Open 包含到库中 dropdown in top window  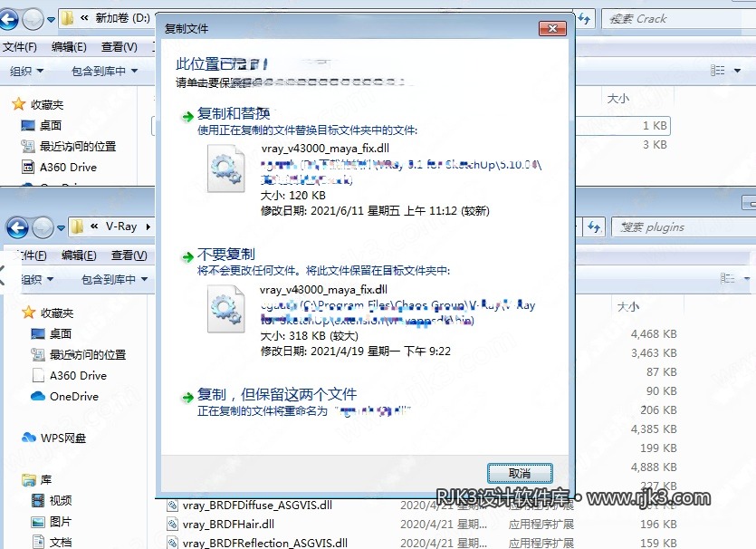tap(105, 71)
